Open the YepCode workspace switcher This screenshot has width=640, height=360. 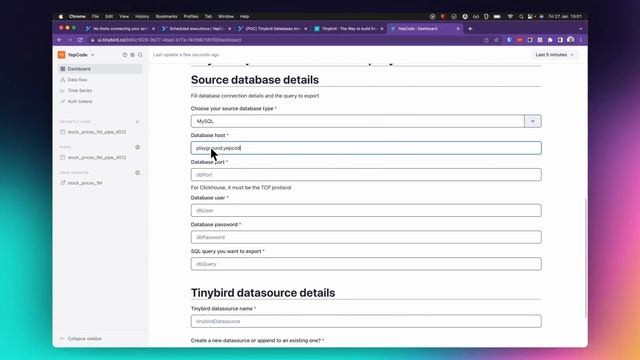pyautogui.click(x=77, y=55)
